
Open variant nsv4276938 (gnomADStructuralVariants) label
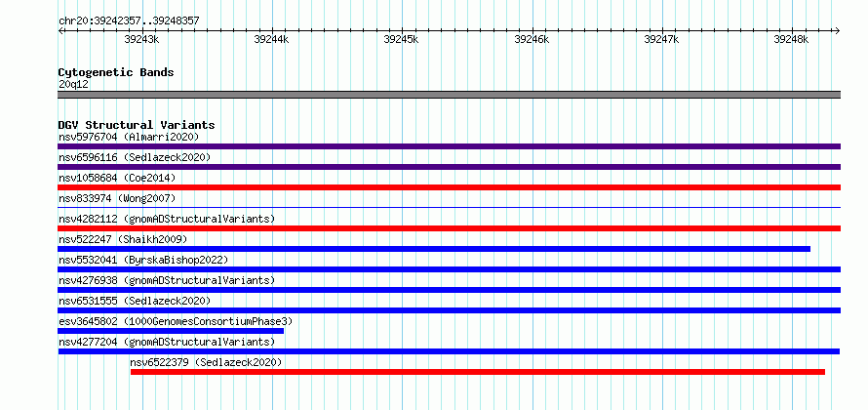167,280
